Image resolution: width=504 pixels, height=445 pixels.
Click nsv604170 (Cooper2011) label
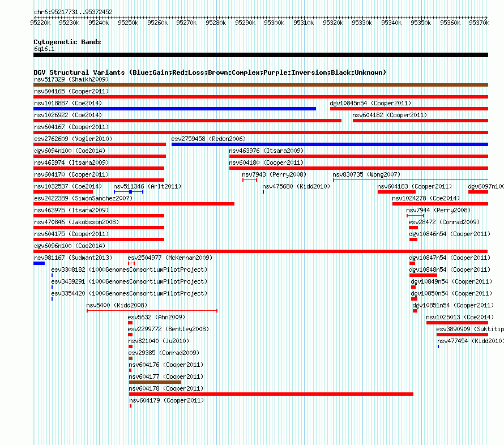pyautogui.click(x=71, y=174)
